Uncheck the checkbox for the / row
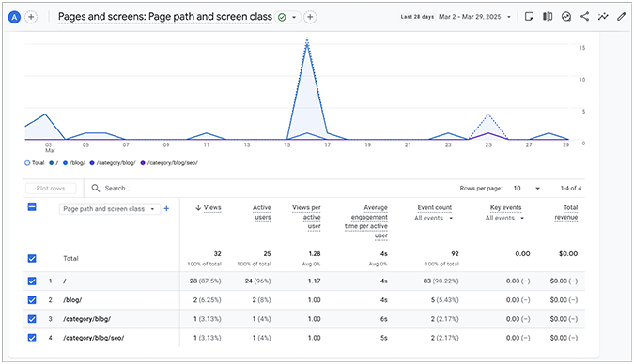The image size is (634, 364). tap(32, 281)
